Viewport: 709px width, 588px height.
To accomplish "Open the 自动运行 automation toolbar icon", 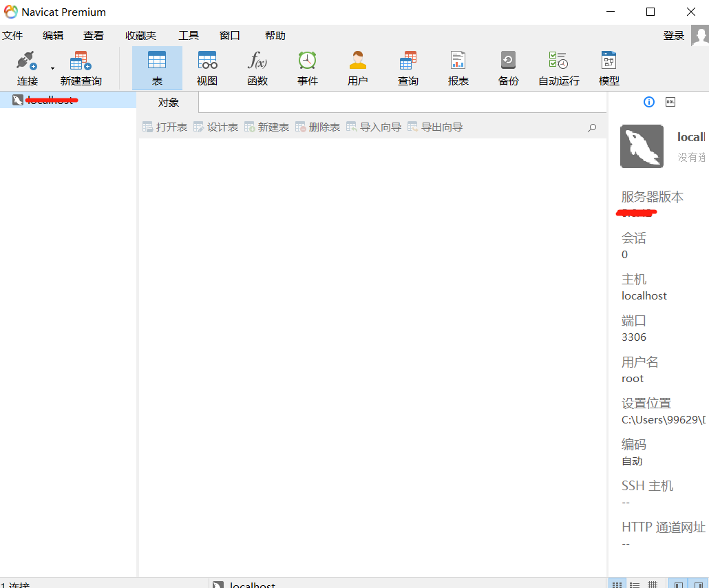I will tap(559, 68).
